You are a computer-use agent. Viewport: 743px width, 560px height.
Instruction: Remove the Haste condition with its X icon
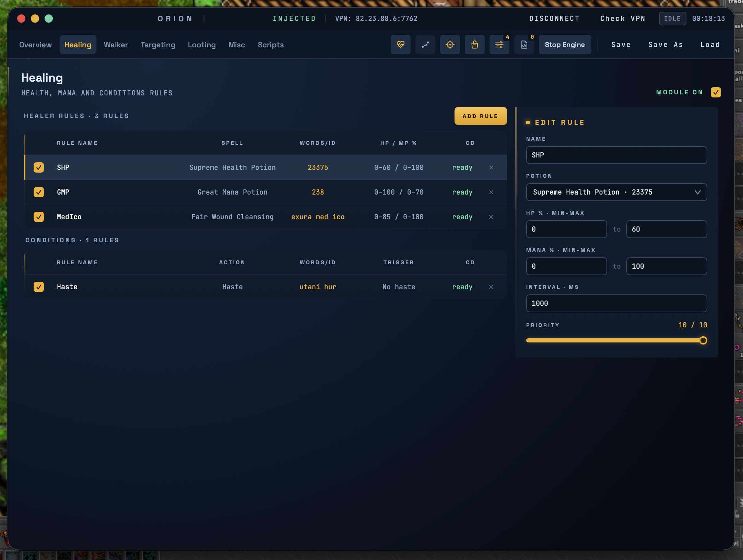pyautogui.click(x=491, y=287)
